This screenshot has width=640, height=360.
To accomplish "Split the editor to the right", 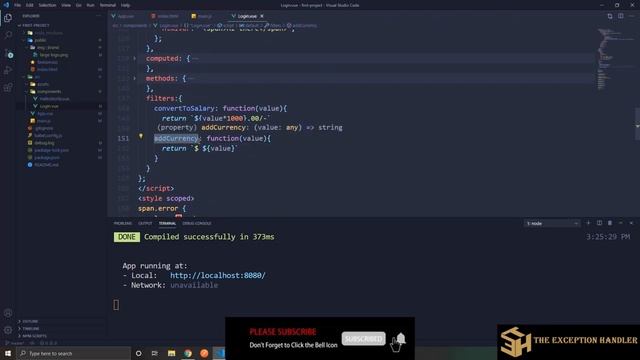I will pyautogui.click(x=621, y=16).
